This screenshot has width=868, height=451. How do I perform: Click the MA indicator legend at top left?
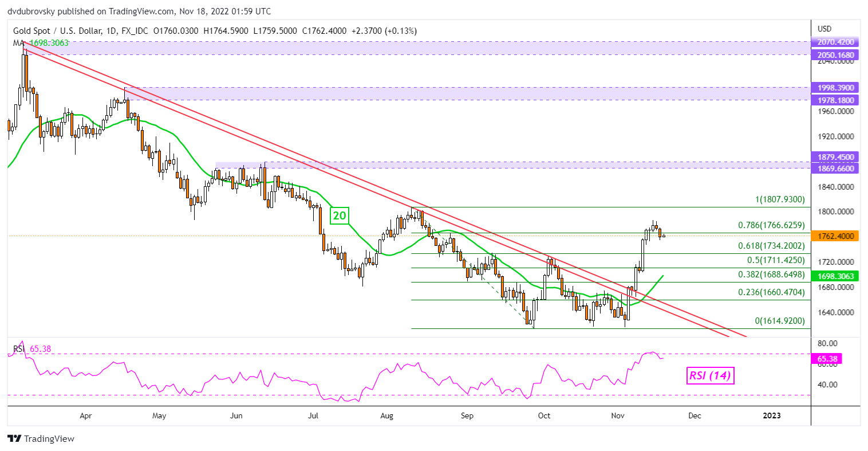tap(41, 43)
